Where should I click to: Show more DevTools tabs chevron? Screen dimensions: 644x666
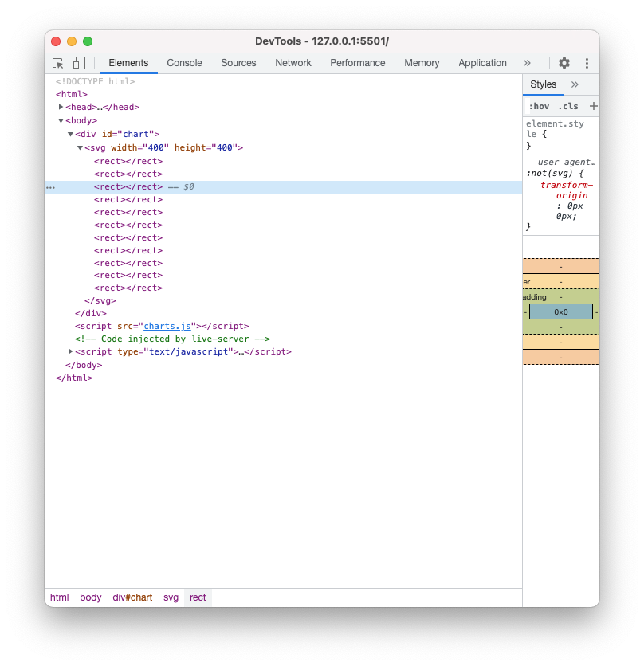527,63
